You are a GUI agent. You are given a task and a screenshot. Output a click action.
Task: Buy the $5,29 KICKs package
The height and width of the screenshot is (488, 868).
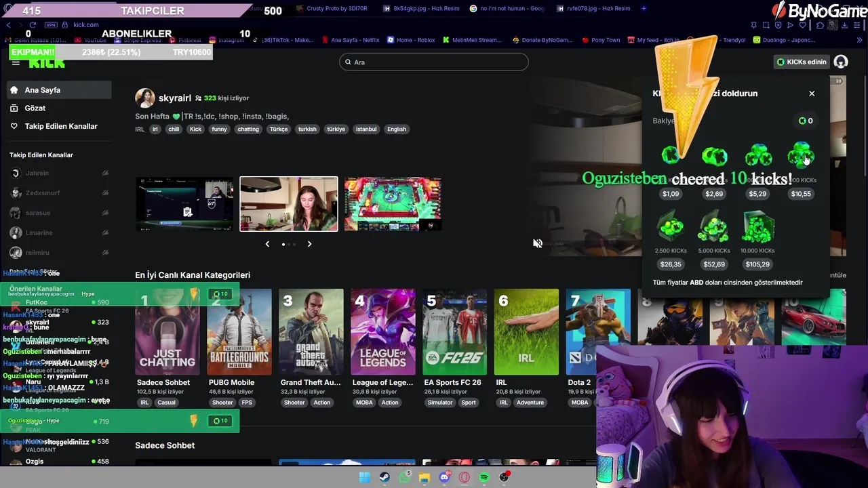tap(757, 194)
